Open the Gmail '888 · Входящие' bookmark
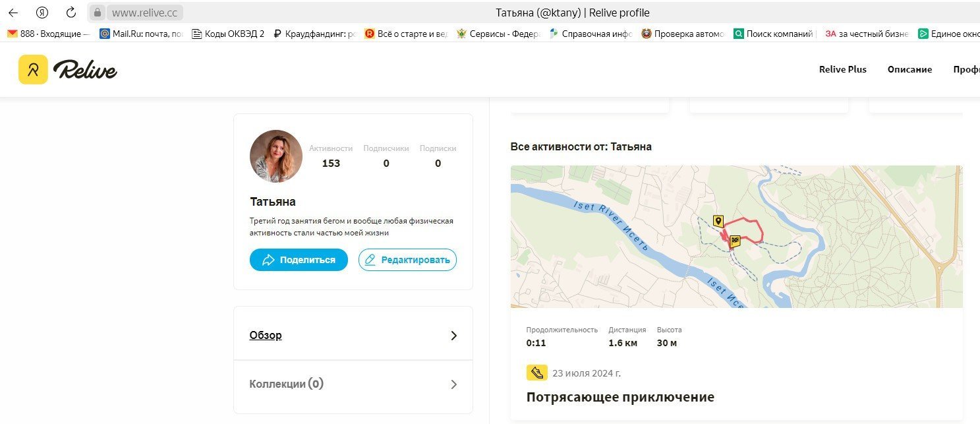This screenshot has width=980, height=424. tap(49, 34)
